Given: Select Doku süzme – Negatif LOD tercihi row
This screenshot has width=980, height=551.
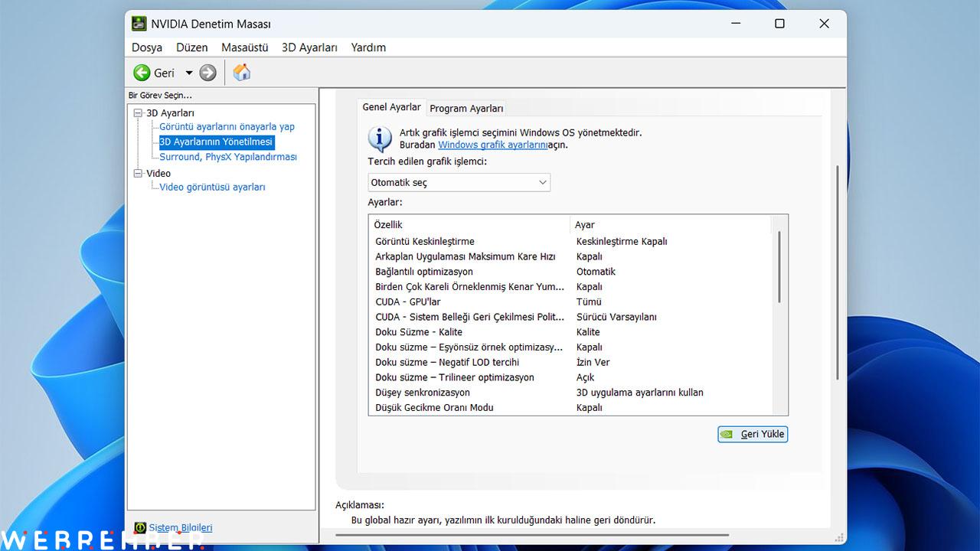Looking at the screenshot, I should (x=570, y=363).
